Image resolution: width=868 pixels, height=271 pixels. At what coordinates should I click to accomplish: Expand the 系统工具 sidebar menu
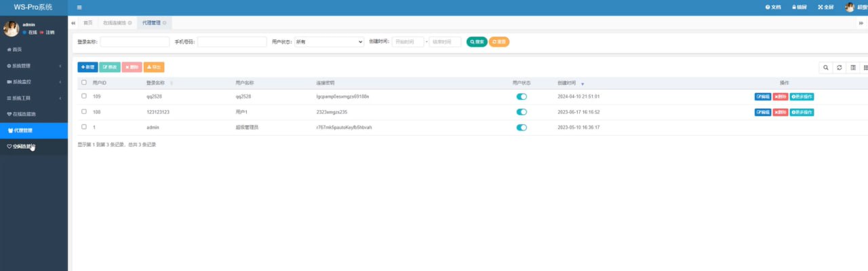click(x=34, y=98)
